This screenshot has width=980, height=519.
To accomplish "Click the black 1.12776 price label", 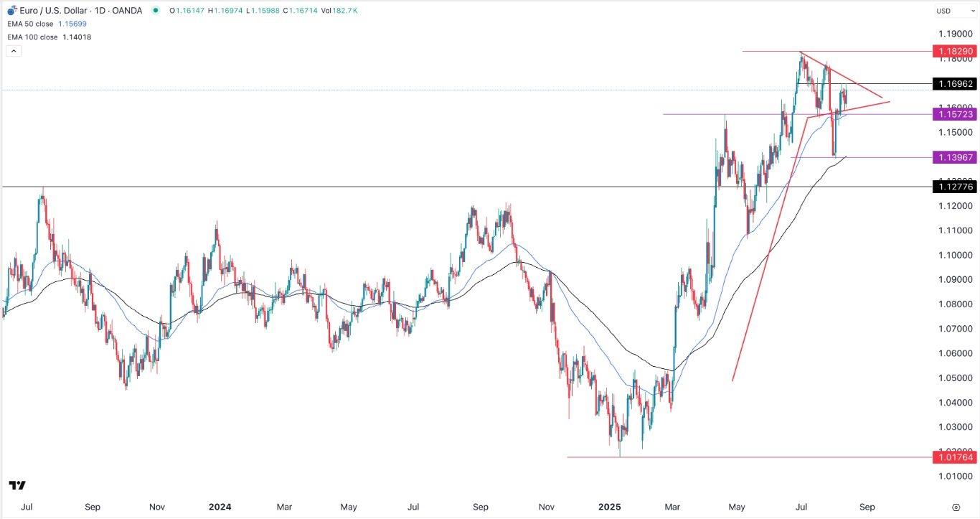I will pyautogui.click(x=953, y=187).
